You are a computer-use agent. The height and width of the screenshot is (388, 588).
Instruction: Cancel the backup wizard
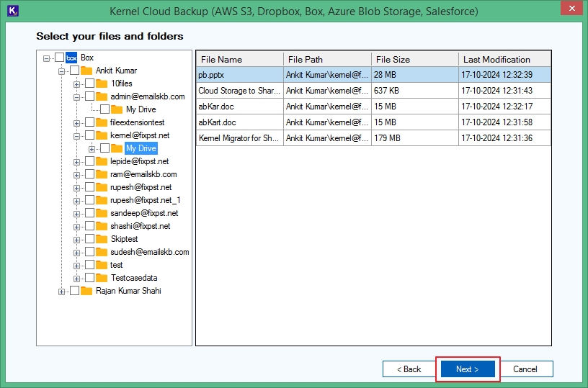(525, 369)
